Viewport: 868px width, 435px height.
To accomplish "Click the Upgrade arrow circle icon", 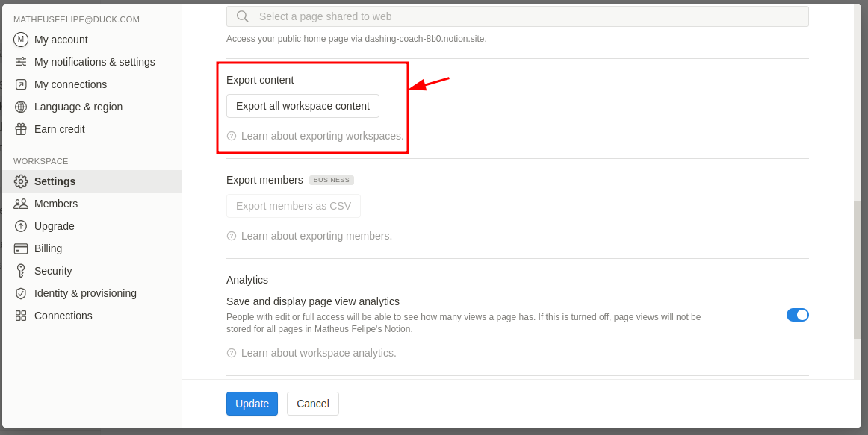I will tap(20, 226).
